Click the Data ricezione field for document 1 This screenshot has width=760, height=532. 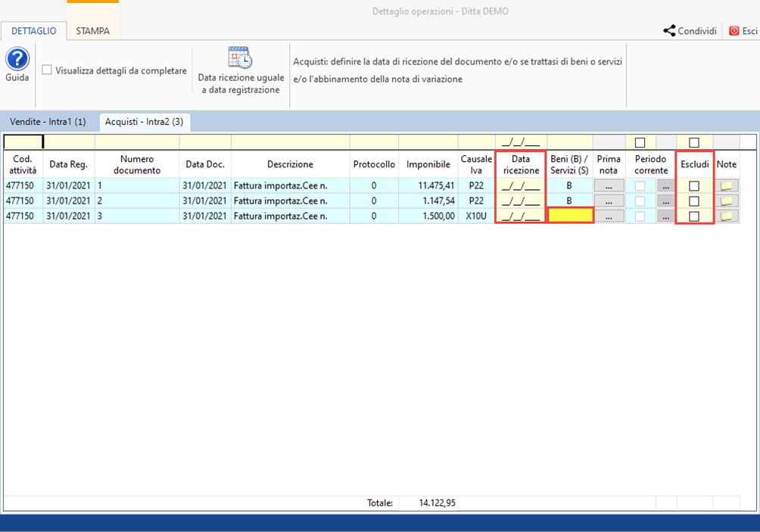[520, 185]
